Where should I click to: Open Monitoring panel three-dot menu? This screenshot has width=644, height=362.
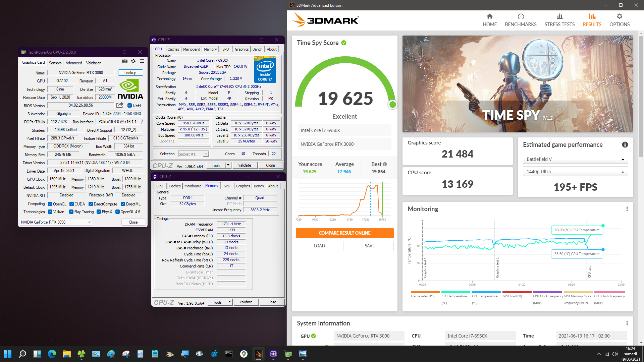(627, 209)
